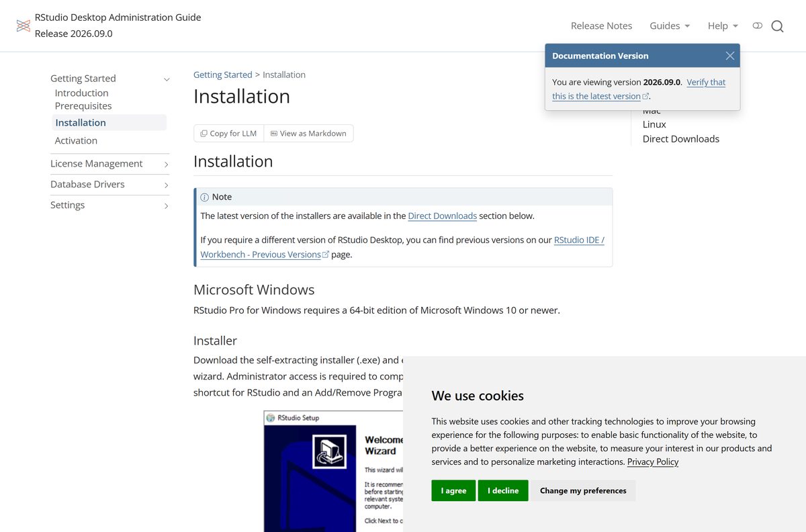806x532 pixels.
Task: Click the Microsoft Windows heading
Action: point(254,290)
